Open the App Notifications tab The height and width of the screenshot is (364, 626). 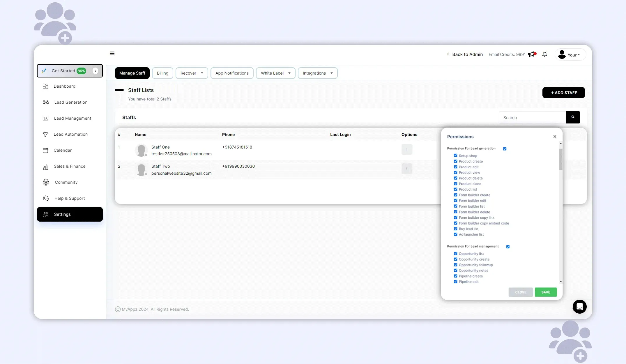(232, 73)
